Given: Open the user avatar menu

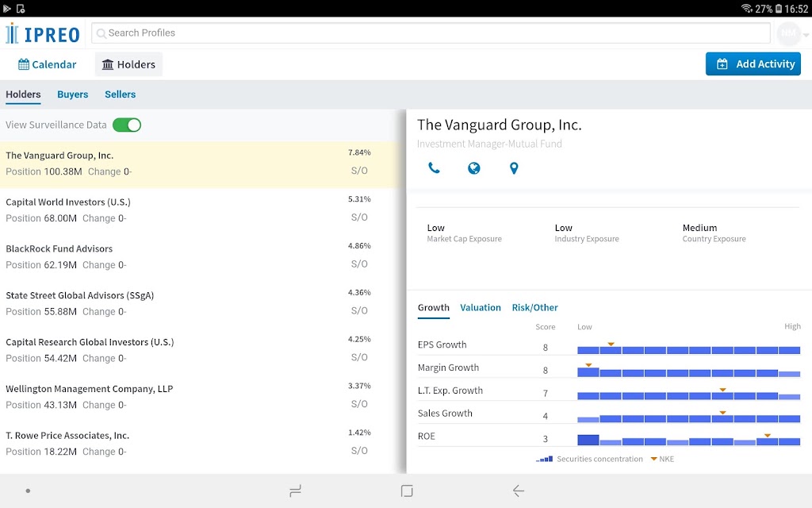Looking at the screenshot, I should pos(788,33).
